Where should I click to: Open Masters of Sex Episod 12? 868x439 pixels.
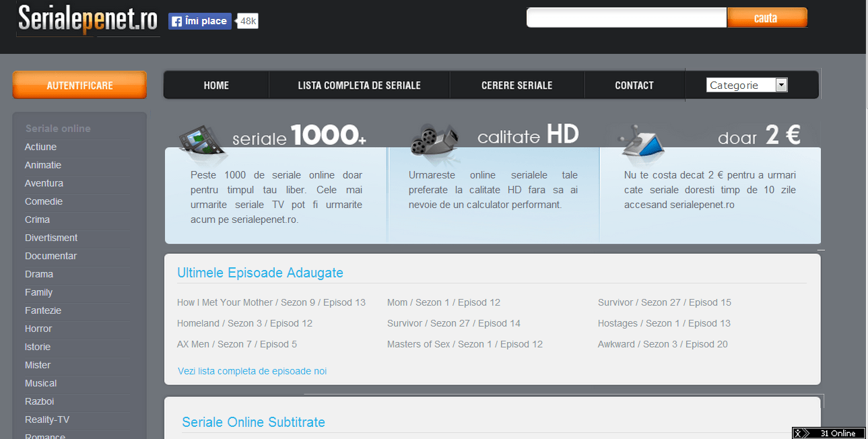(465, 344)
